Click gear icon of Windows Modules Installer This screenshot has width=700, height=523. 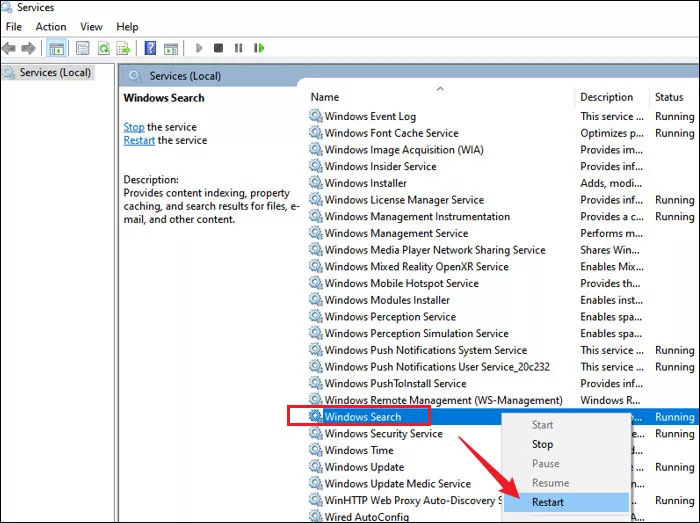coord(316,299)
